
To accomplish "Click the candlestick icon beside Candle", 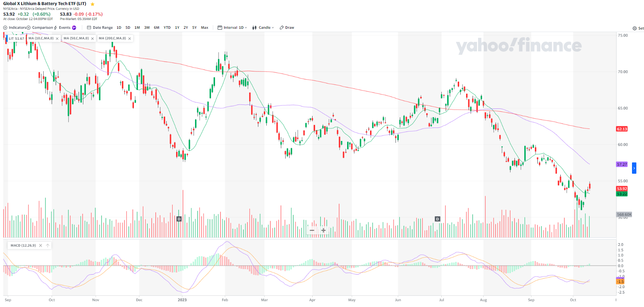I will 254,28.
